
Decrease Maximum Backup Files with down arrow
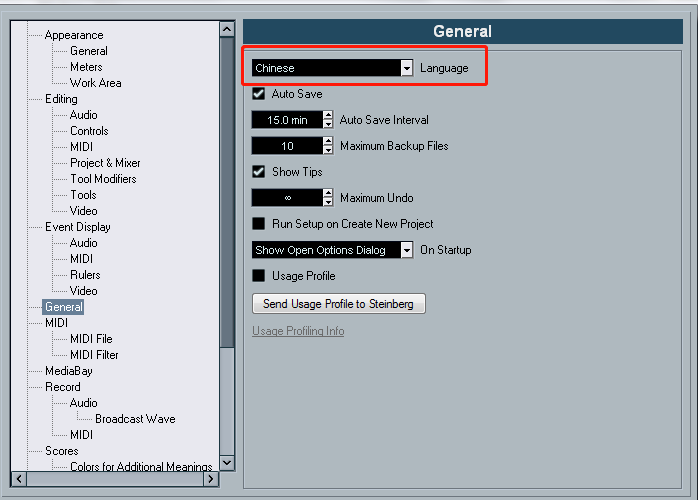click(328, 151)
